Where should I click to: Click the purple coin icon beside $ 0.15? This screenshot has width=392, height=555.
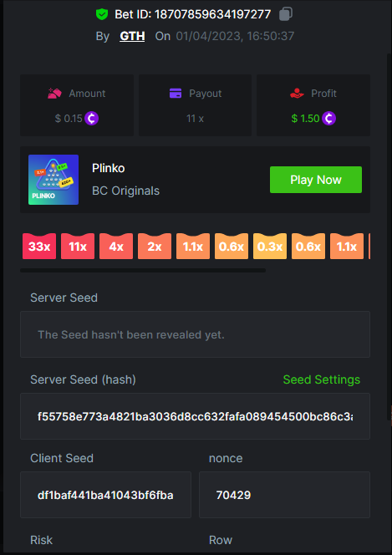coord(92,118)
